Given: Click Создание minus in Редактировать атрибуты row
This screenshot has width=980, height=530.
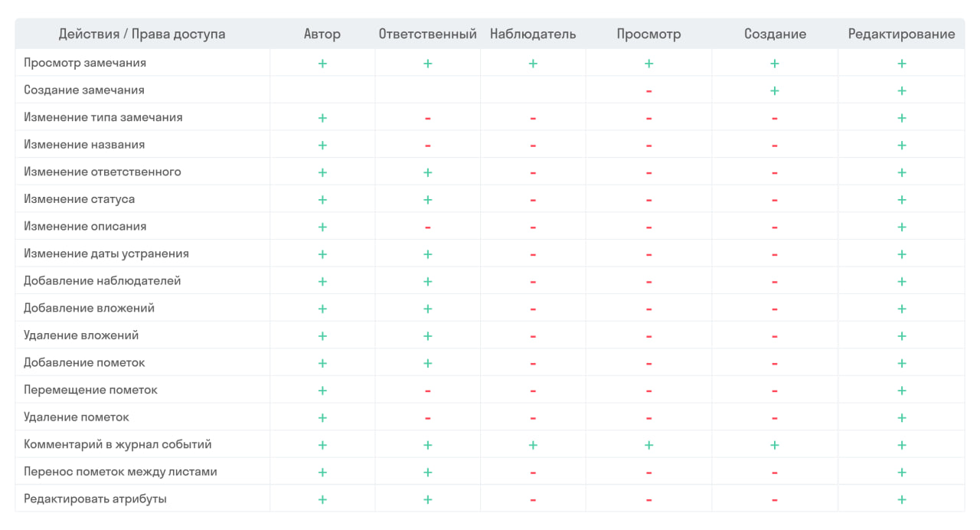Looking at the screenshot, I should pyautogui.click(x=774, y=500).
